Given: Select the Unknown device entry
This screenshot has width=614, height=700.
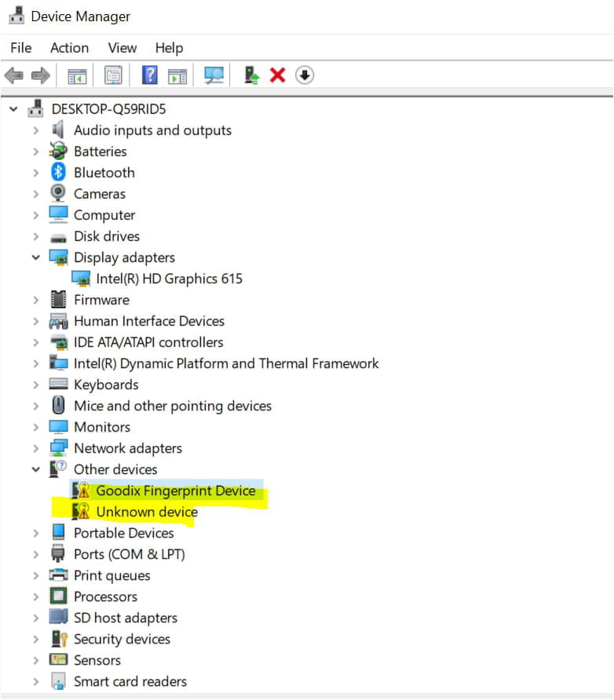Looking at the screenshot, I should tap(147, 512).
